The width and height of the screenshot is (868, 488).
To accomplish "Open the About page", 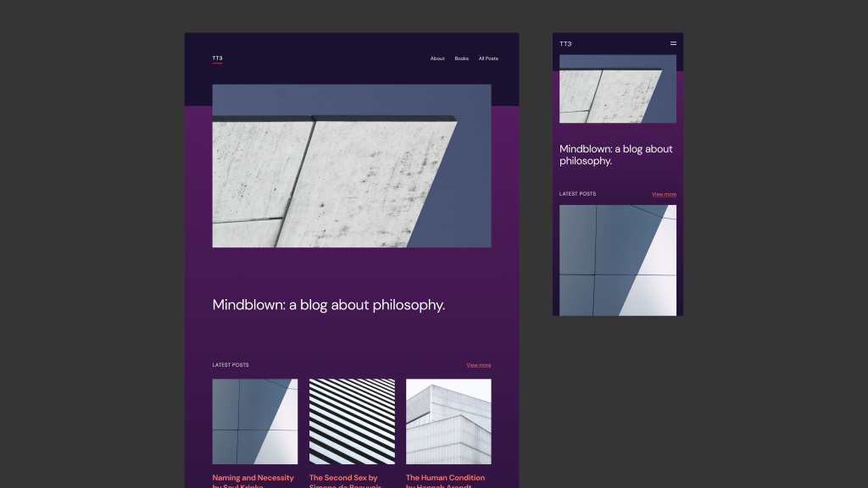I will point(437,58).
